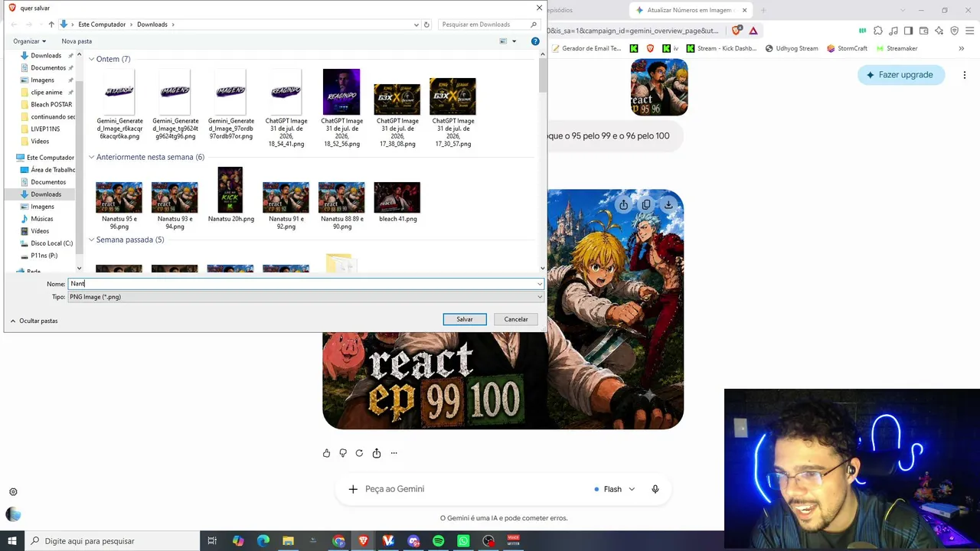Collapse the Semana passada (5) group
This screenshot has height=551, width=980.
coord(91,240)
